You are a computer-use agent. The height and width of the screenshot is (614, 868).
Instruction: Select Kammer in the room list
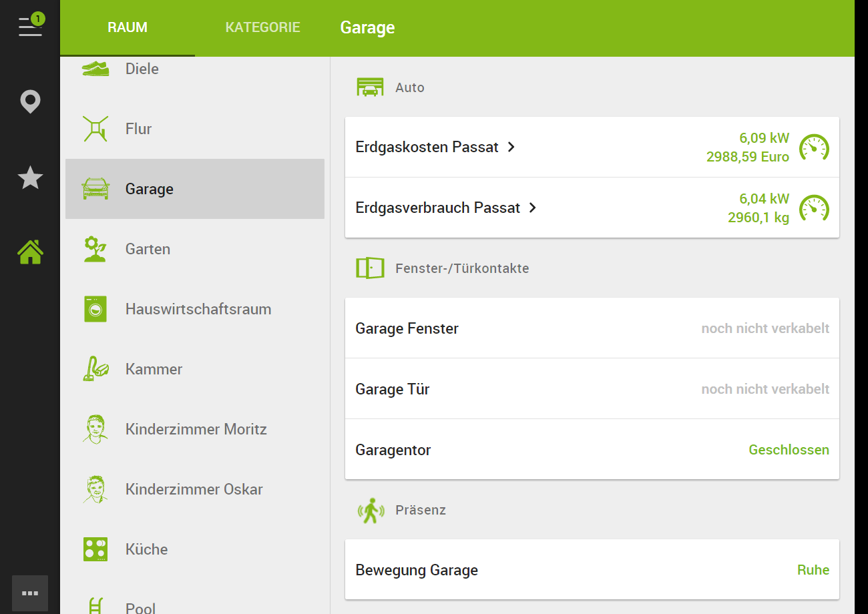click(x=154, y=369)
